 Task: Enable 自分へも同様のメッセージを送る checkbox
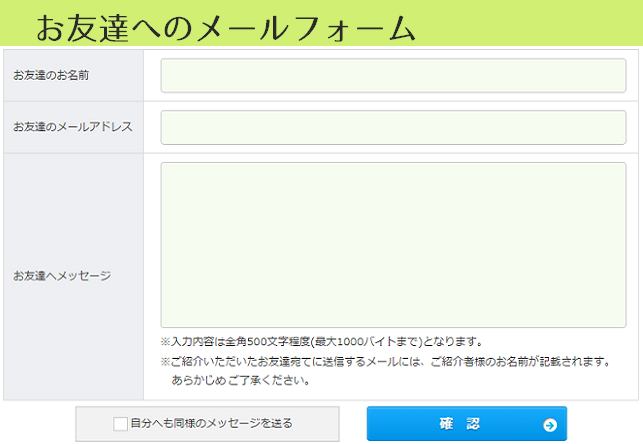(x=120, y=424)
